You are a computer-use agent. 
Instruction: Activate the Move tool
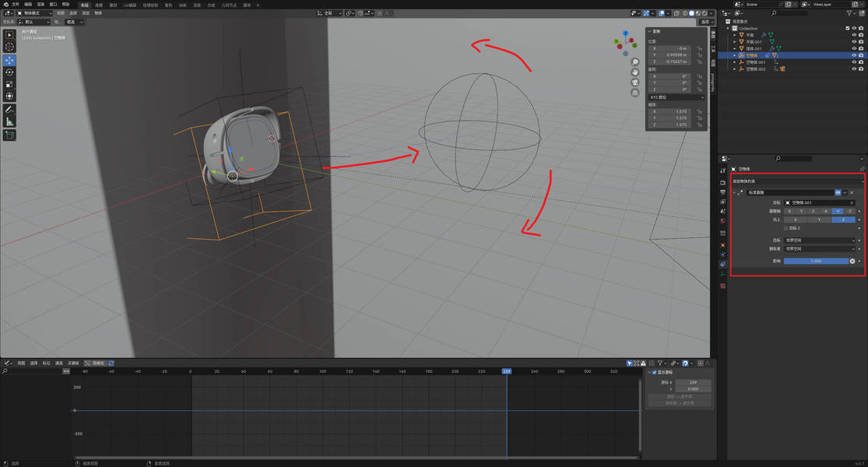pyautogui.click(x=9, y=60)
